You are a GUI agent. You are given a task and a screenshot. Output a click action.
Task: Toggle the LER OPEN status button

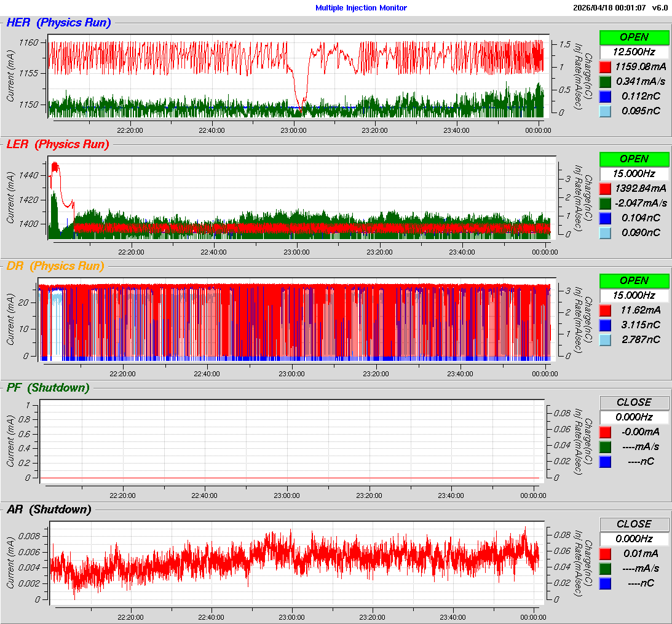coord(634,159)
